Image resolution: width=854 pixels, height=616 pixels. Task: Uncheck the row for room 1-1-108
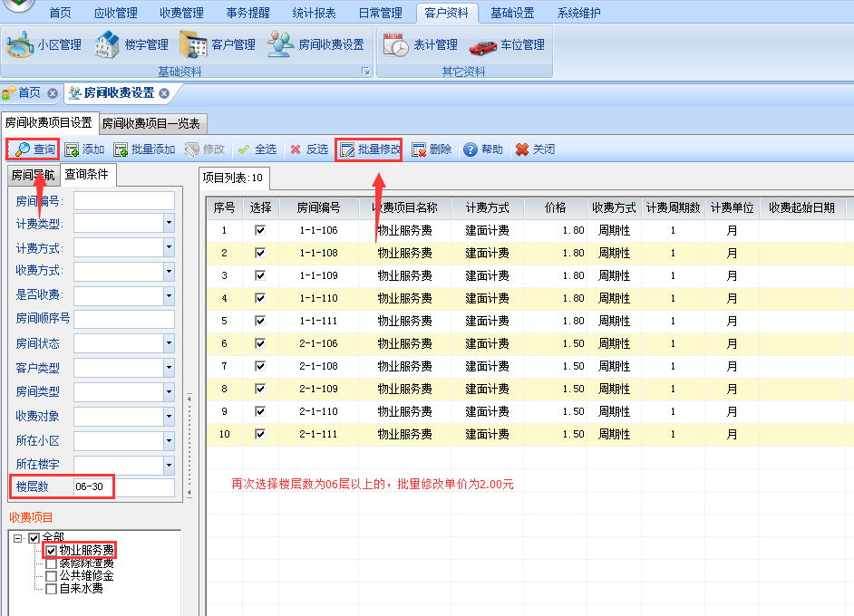(260, 253)
